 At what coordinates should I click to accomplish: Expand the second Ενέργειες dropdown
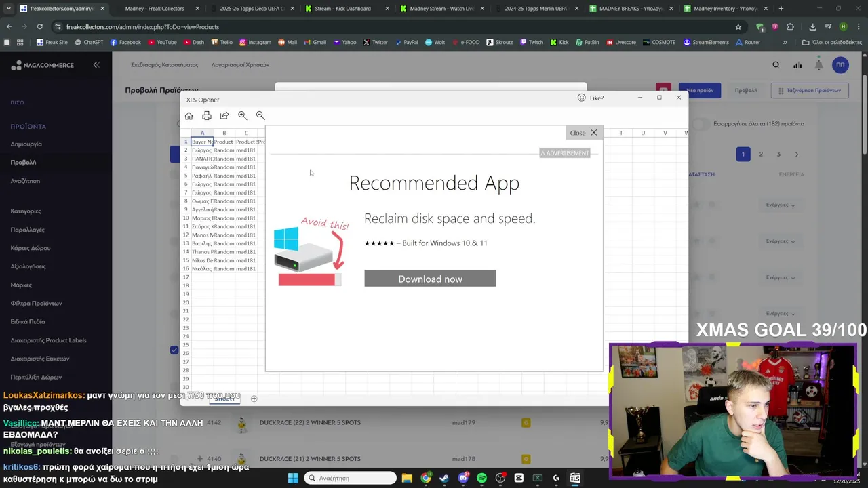coord(780,241)
